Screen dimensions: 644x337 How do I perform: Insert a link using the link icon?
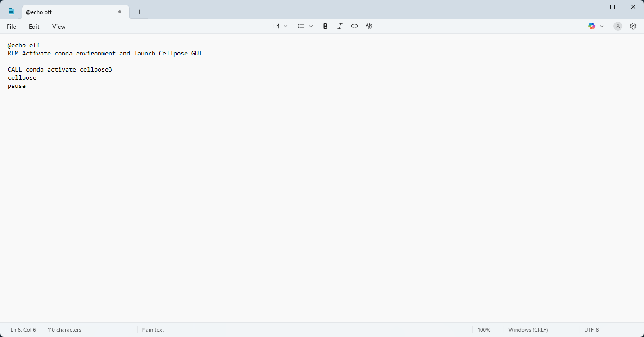354,26
